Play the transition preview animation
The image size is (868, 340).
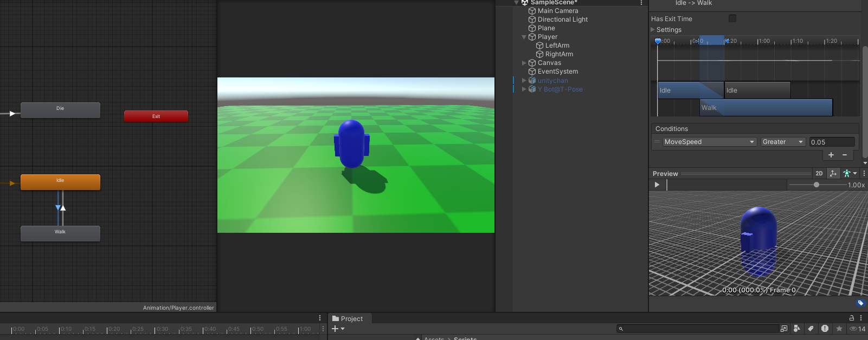[x=657, y=185]
